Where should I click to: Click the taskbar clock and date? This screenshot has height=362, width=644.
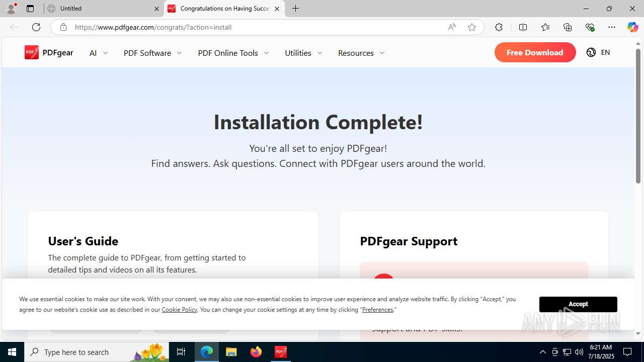tap(602, 352)
